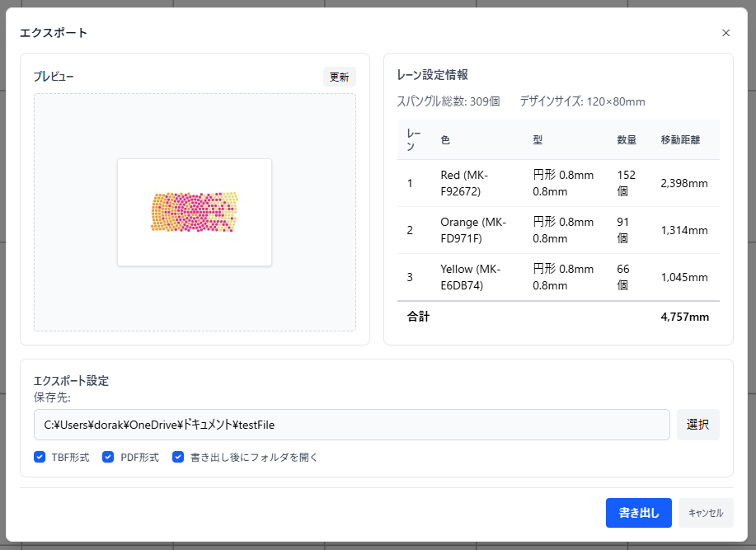Select lane 1 Red (MK-F92672) row
This screenshot has height=550, width=756.
pyautogui.click(x=559, y=182)
